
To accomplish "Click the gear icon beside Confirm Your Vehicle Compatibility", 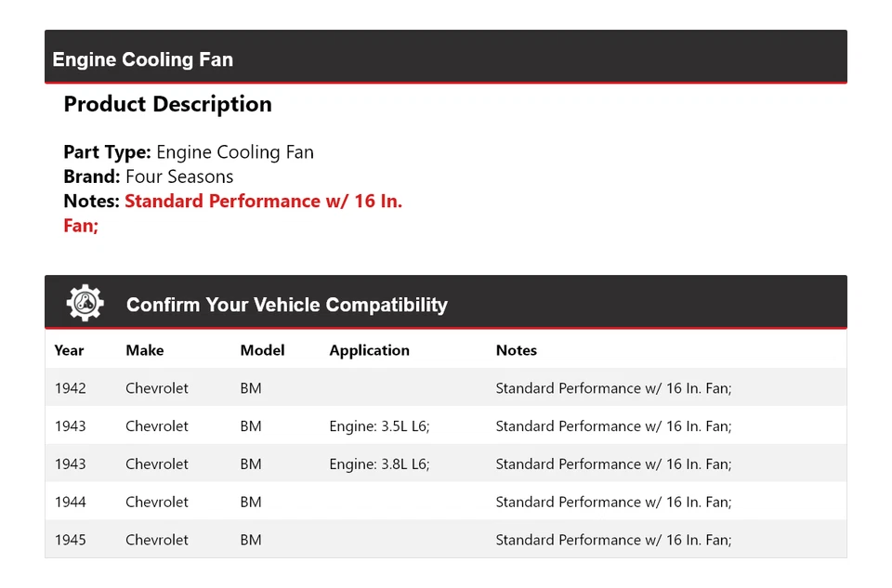I will pyautogui.click(x=85, y=304).
